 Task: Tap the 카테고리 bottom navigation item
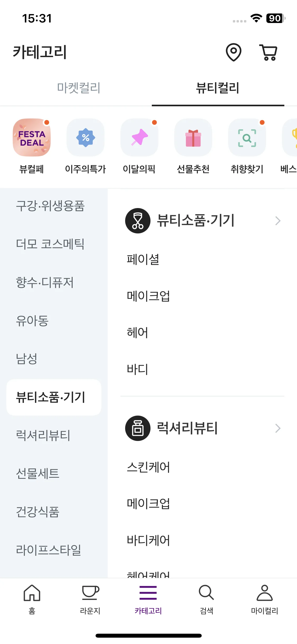coord(148,599)
